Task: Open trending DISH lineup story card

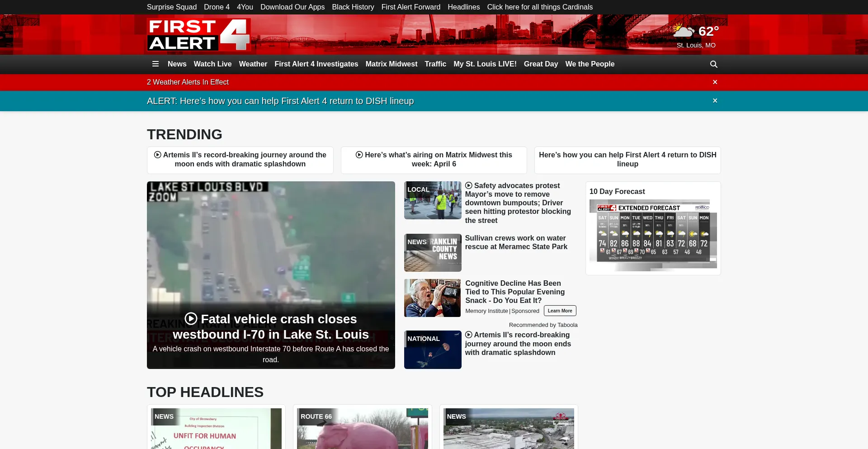Action: [627, 160]
